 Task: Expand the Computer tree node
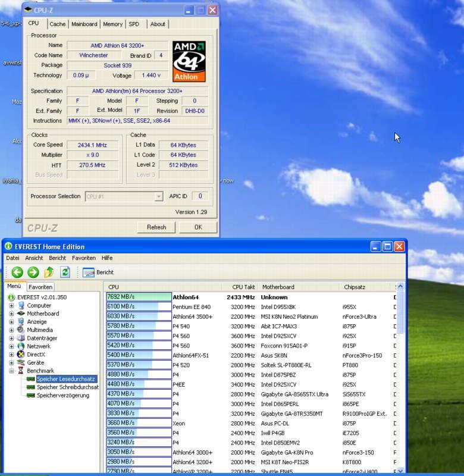click(x=11, y=305)
